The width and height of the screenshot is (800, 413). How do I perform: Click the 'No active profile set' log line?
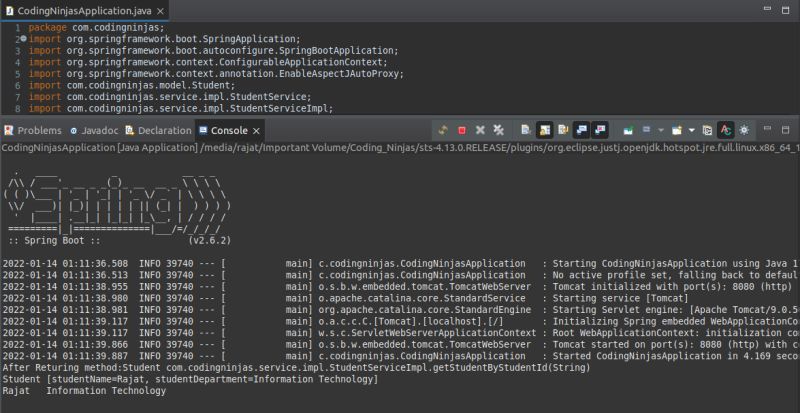tap(401, 275)
